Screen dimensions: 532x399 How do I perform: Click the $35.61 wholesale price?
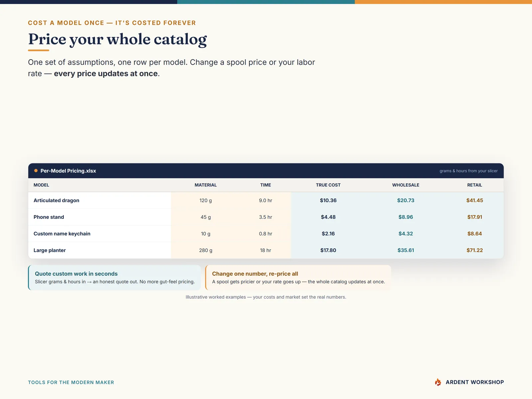pos(406,250)
